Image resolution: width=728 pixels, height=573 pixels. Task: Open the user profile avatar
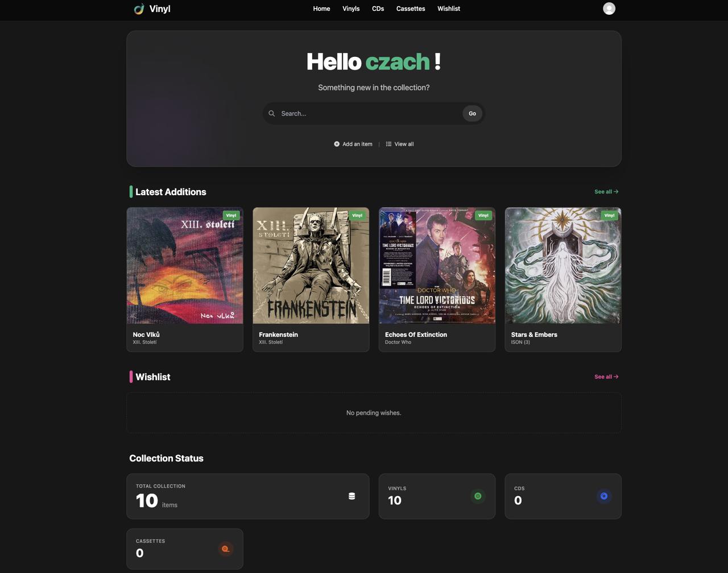pos(609,9)
